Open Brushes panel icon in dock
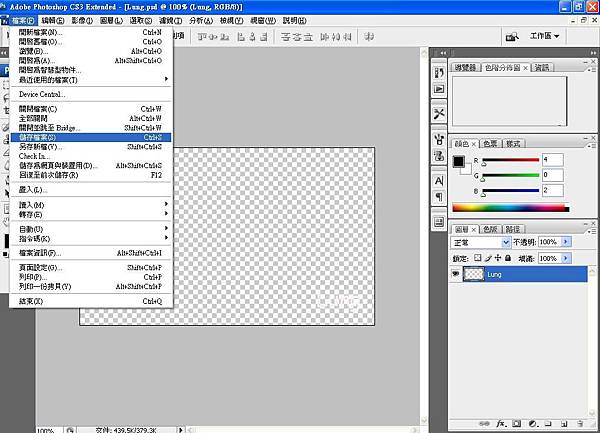Viewport: 600px width, 433px height. pos(439,139)
